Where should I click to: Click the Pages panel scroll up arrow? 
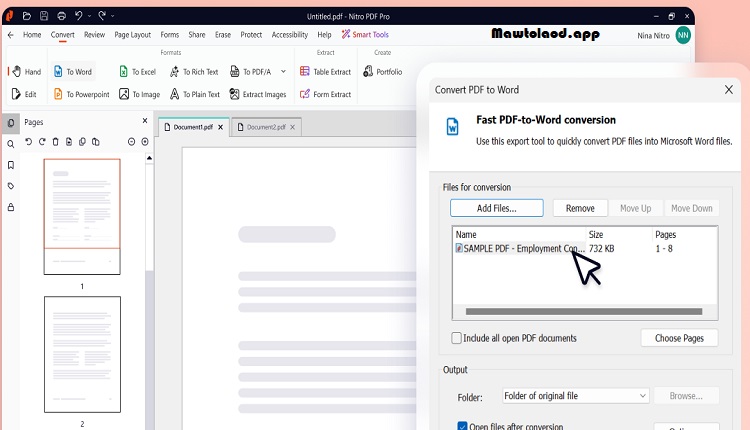(149, 158)
